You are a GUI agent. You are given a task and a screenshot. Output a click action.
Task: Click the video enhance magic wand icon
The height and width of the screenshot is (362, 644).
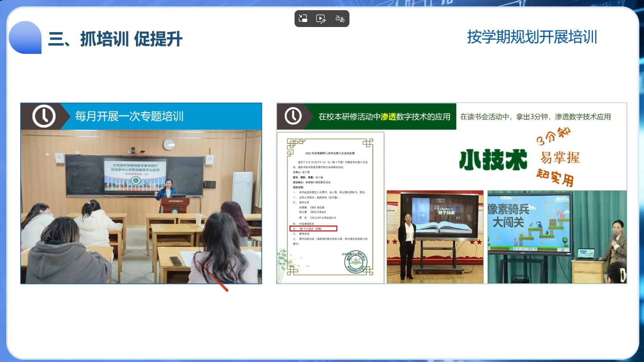(x=321, y=19)
